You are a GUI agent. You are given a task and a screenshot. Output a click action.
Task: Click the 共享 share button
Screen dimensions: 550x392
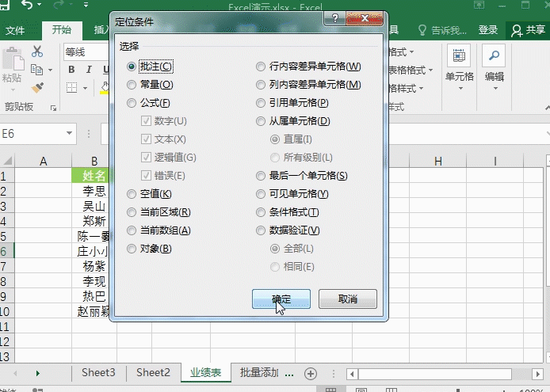click(x=528, y=30)
